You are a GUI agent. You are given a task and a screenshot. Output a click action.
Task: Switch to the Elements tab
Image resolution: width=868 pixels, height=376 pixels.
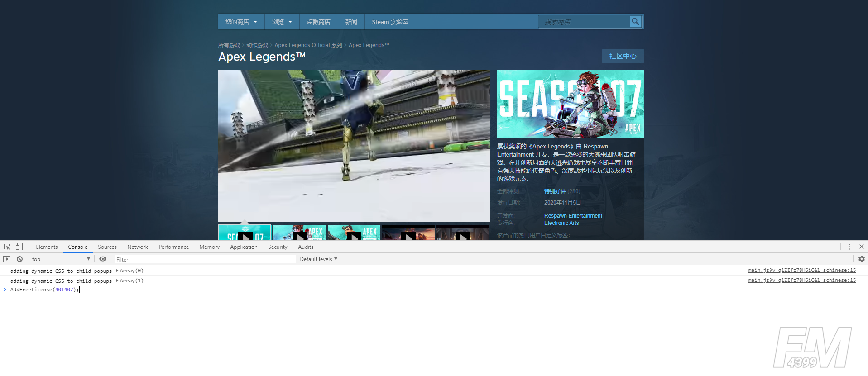coord(47,247)
